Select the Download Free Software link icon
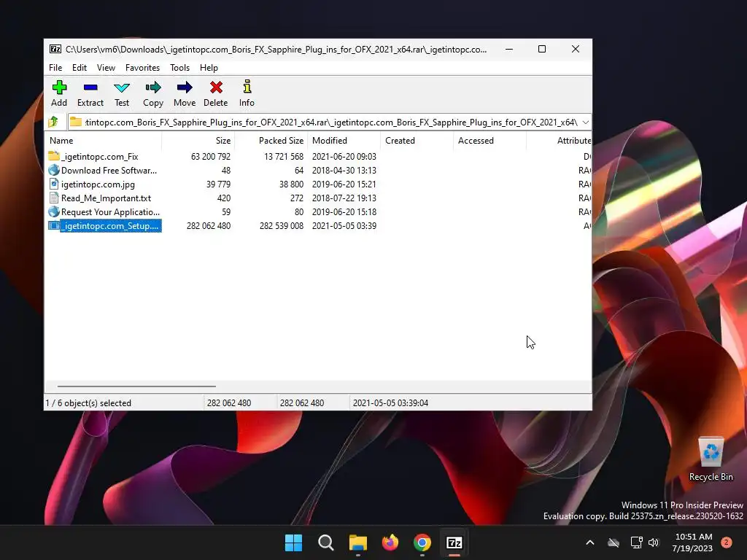Viewport: 747px width, 560px height. click(x=54, y=170)
